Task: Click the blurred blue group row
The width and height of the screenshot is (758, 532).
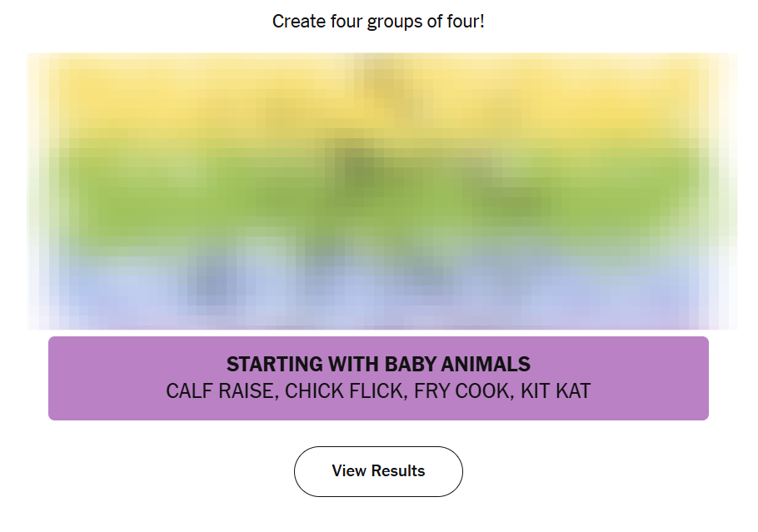Action: point(378,279)
